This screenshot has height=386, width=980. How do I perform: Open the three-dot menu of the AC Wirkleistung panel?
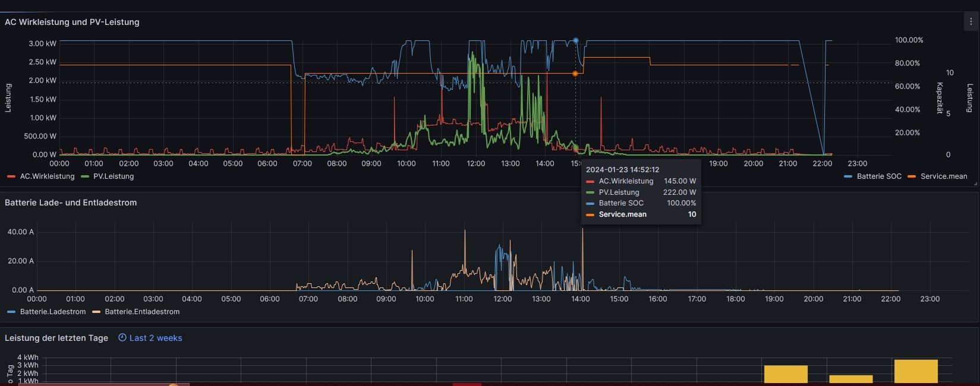pos(970,22)
